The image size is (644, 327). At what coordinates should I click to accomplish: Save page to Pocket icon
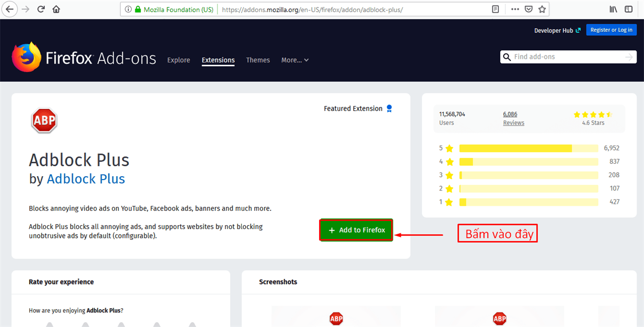coord(529,9)
